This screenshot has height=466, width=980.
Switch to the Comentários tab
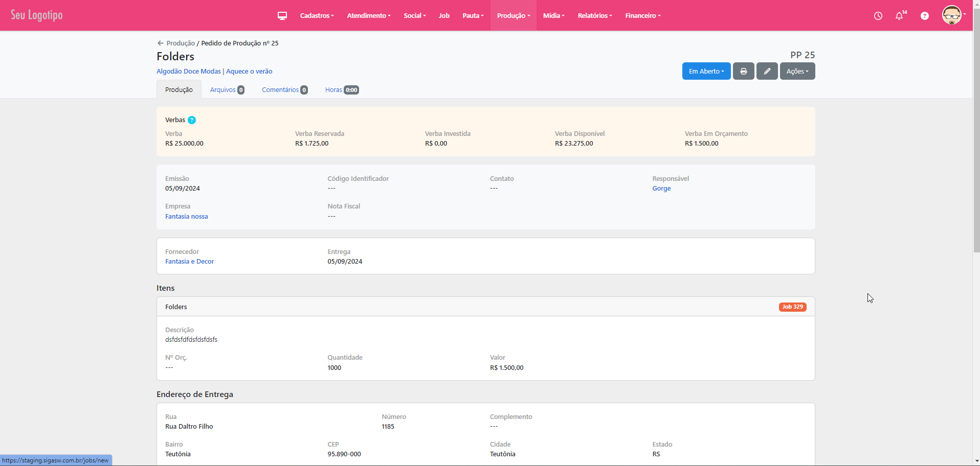(284, 90)
